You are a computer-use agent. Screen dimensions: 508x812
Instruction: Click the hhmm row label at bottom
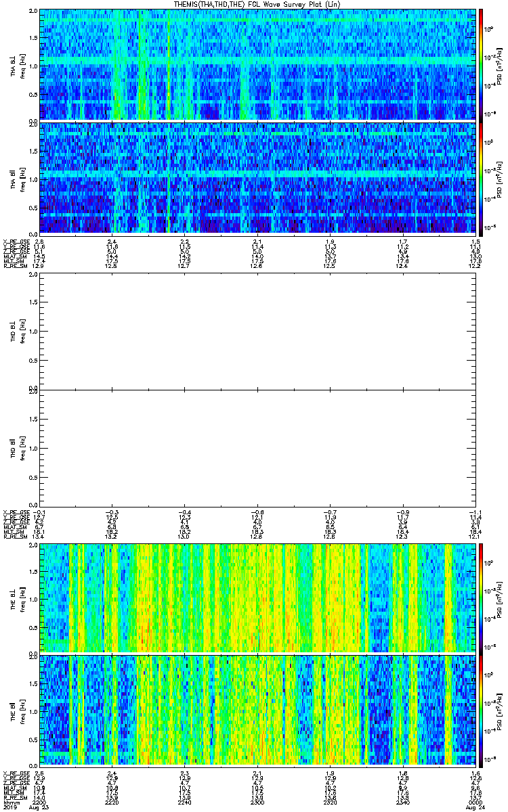(x=11, y=803)
